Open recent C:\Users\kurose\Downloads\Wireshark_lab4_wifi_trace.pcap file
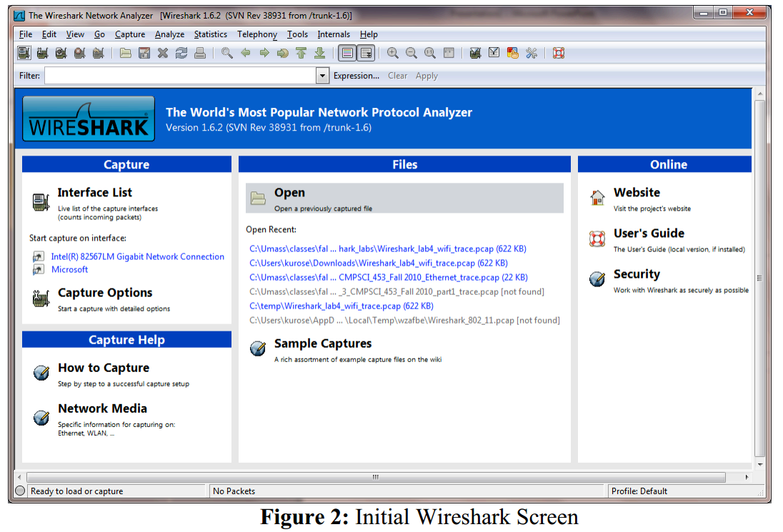The width and height of the screenshot is (783, 532). [x=379, y=263]
